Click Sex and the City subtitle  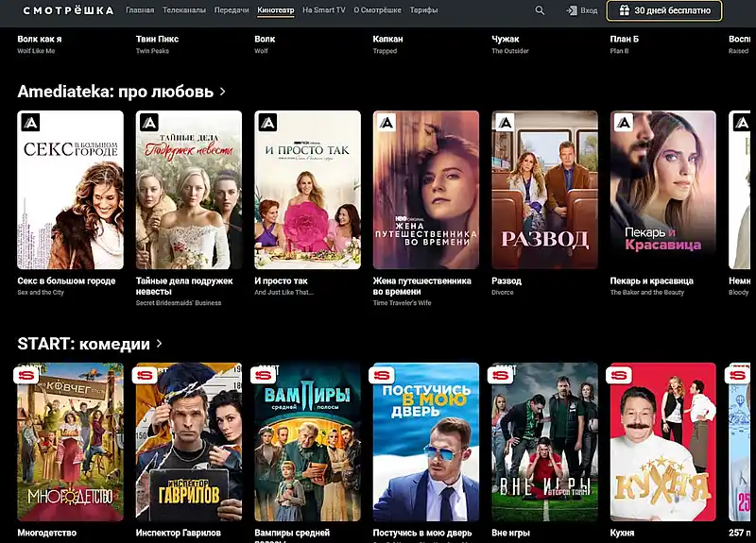pyautogui.click(x=41, y=293)
